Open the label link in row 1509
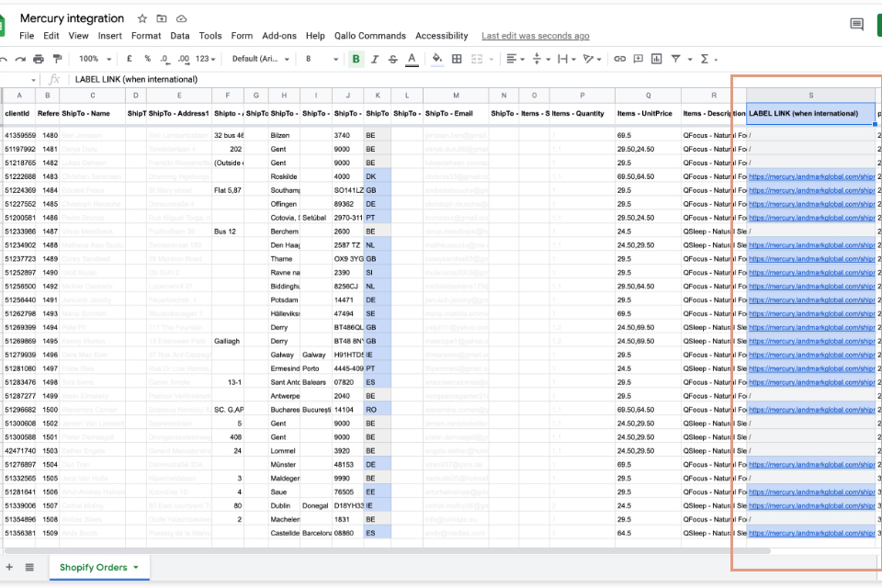Image resolution: width=882 pixels, height=588 pixels. tap(811, 533)
